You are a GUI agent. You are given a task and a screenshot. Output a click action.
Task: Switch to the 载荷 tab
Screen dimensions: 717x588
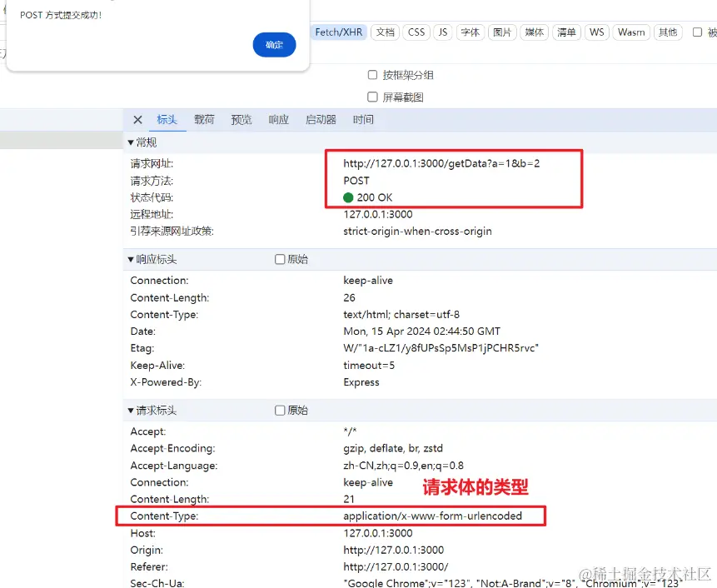pyautogui.click(x=204, y=120)
